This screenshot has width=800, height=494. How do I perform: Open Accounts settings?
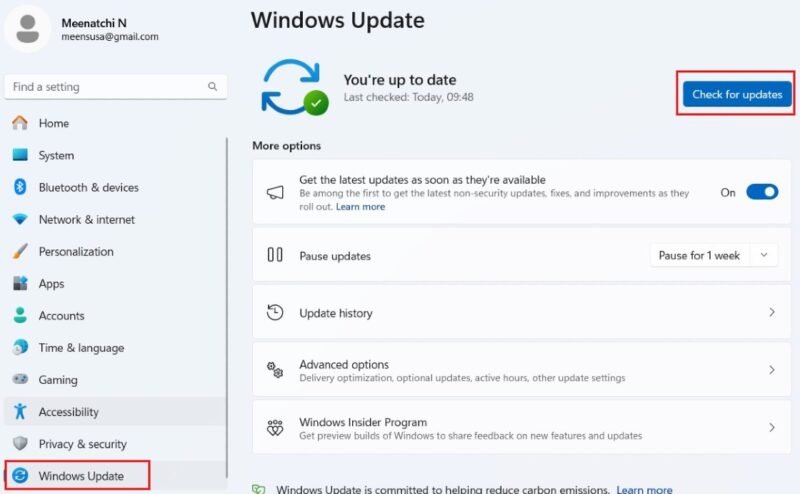tap(115, 315)
